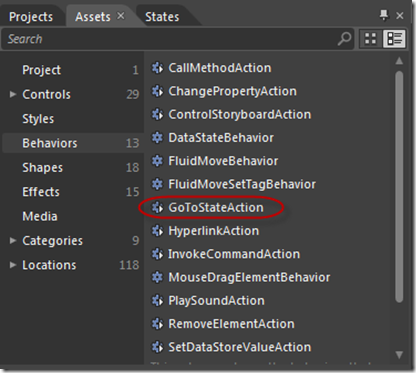Screen dimensions: 416x373
Task: Click the RemoveElementAction gear icon
Action: 157,324
